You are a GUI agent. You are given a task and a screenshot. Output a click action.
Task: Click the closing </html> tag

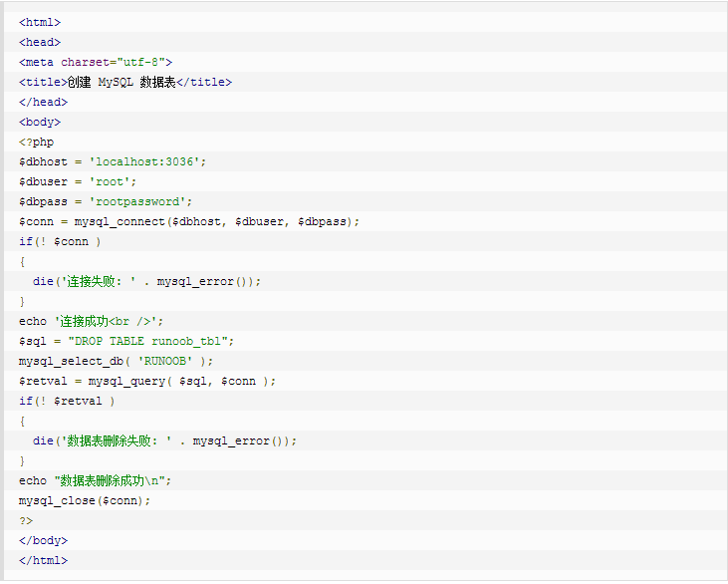[x=43, y=560]
